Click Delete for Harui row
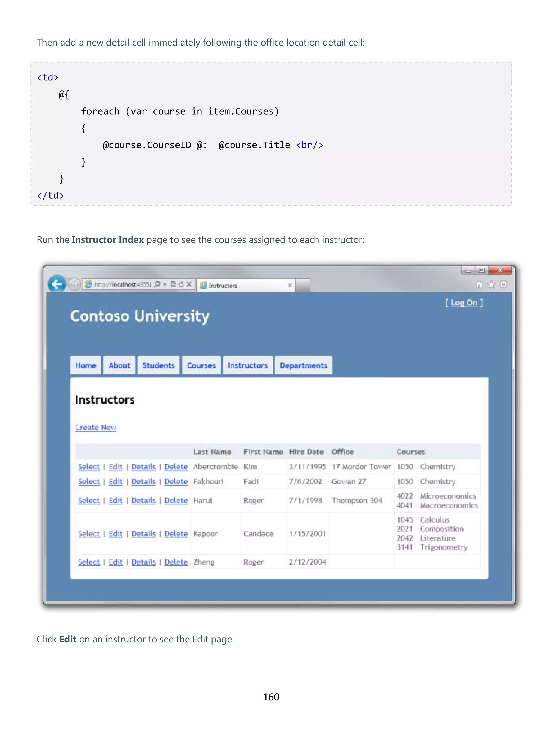 point(176,500)
